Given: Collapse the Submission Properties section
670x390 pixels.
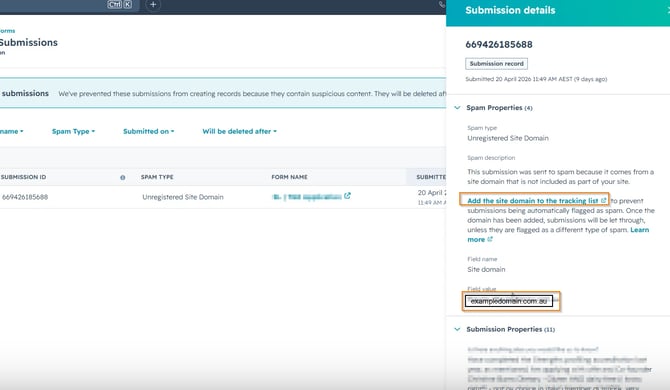Looking at the screenshot, I should 457,329.
